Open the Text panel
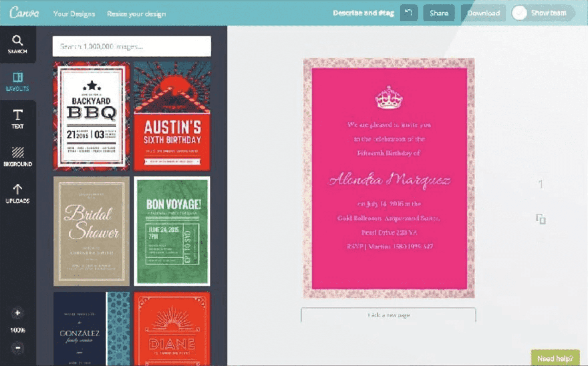Image resolution: width=588 pixels, height=366 pixels. (x=18, y=119)
